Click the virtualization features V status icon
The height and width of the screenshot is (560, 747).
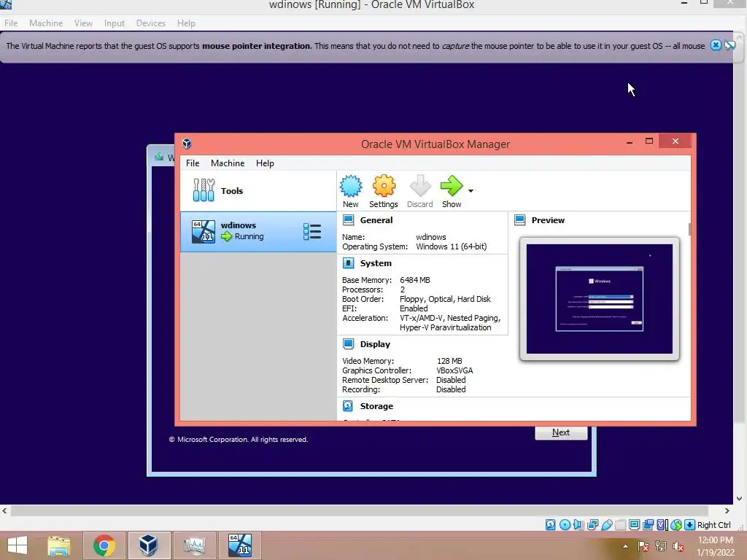(x=662, y=525)
